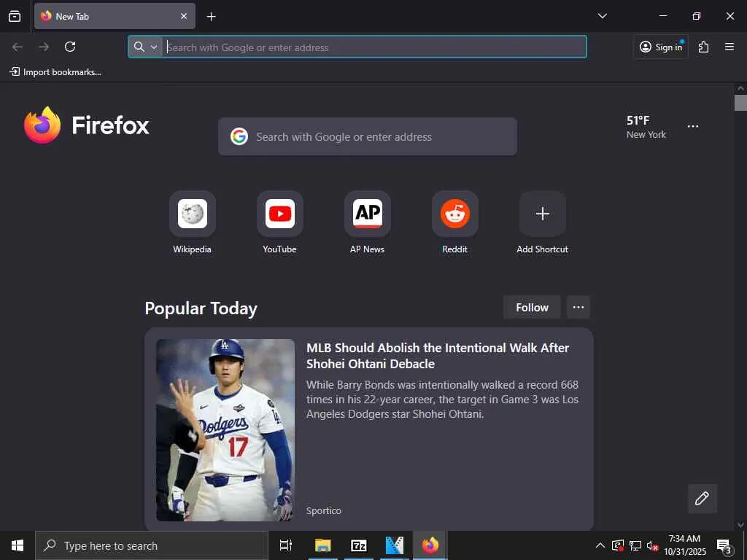Open a new tab with plus button
Image resolution: width=747 pixels, height=560 pixels.
point(211,17)
